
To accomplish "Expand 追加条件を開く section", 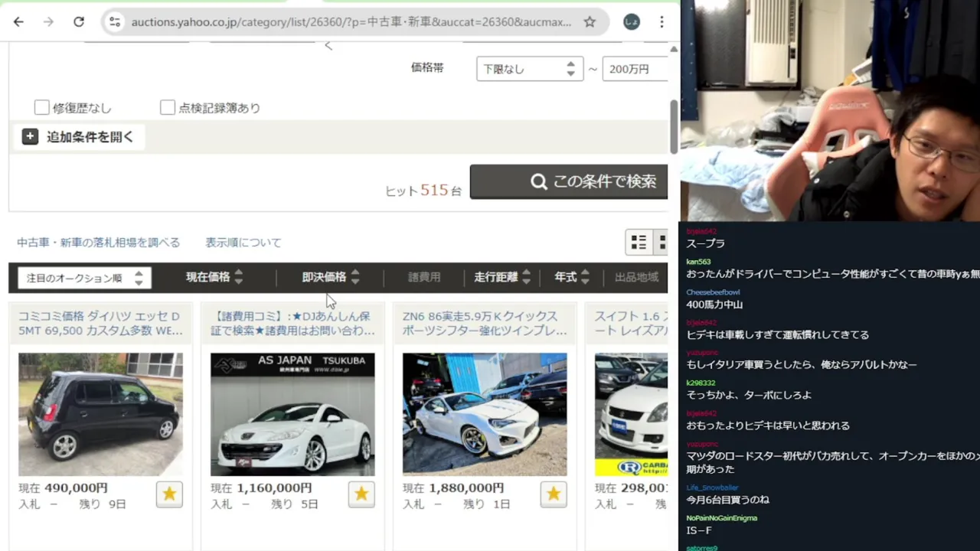I will 79,137.
